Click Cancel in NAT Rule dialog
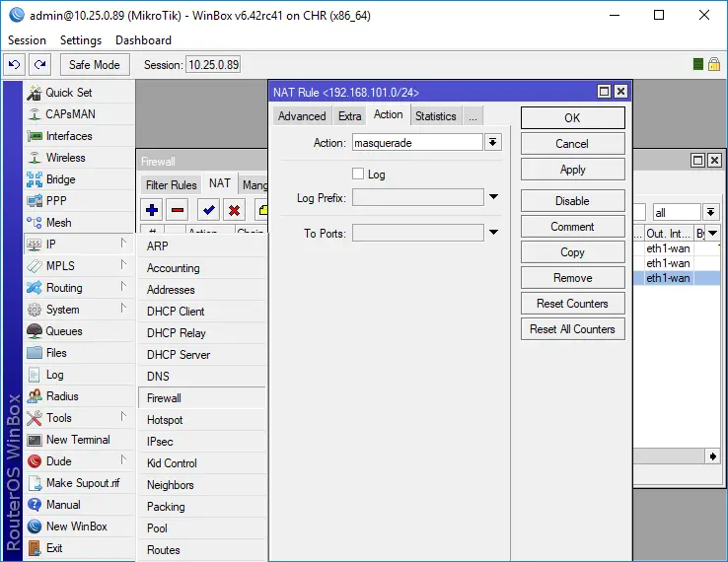The width and height of the screenshot is (728, 562). 572,144
